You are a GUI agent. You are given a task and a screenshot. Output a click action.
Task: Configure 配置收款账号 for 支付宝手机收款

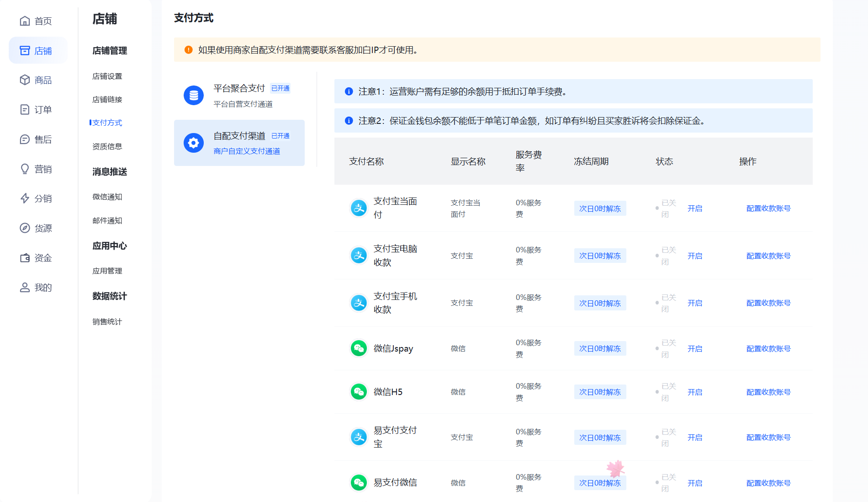768,303
